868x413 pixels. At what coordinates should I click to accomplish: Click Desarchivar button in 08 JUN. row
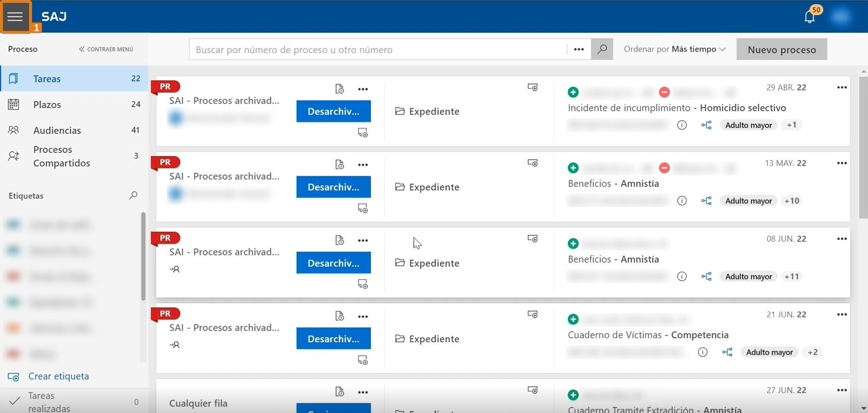click(334, 263)
